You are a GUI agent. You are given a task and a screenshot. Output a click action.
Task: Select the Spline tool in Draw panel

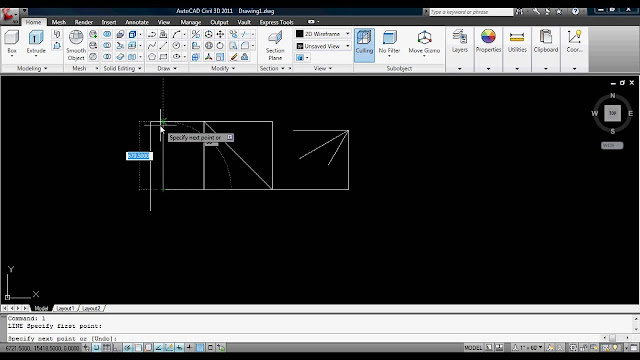152,45
